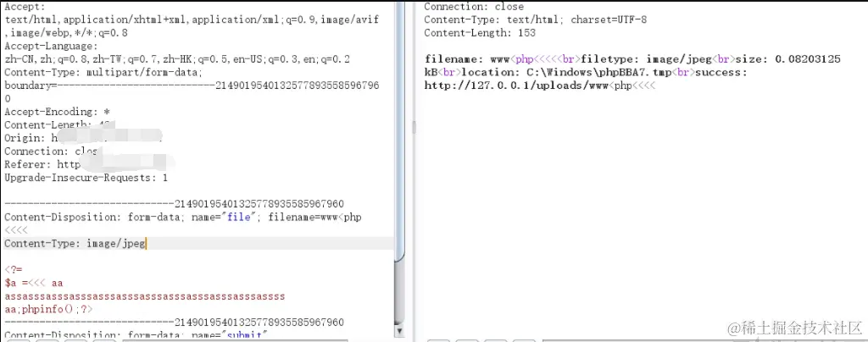868x342 pixels.
Task: Click the request pane's vertical scrollbar thumb
Action: tap(400, 130)
